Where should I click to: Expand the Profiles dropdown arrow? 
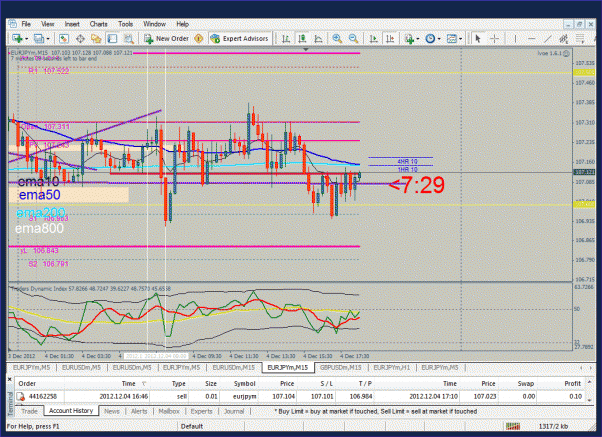click(x=48, y=39)
